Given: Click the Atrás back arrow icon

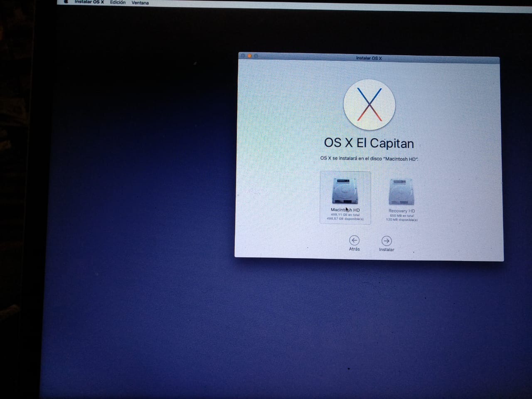Looking at the screenshot, I should pyautogui.click(x=354, y=240).
